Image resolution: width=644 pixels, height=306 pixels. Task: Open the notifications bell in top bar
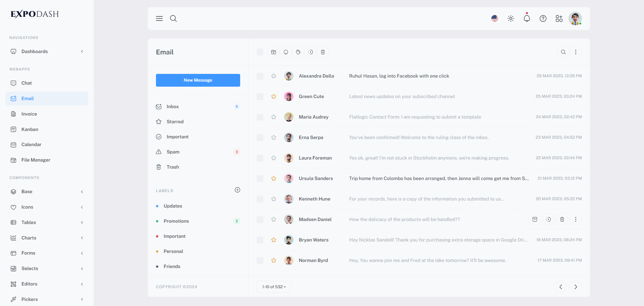point(527,18)
